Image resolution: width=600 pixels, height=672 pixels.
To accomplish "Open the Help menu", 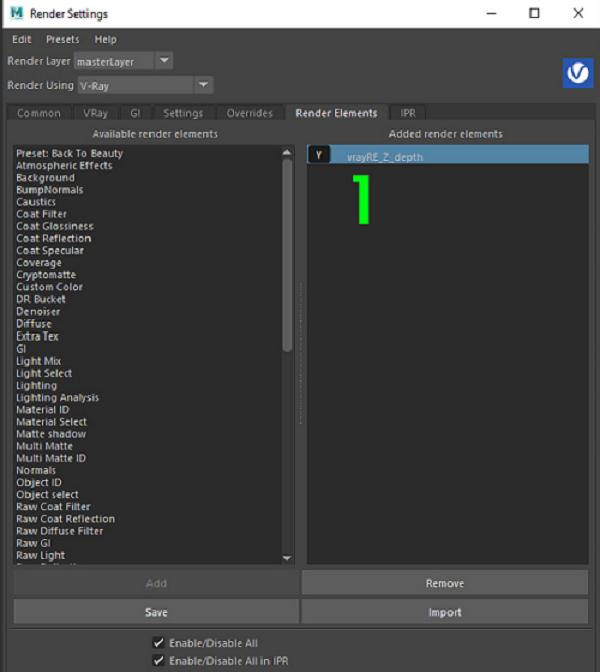I will coord(105,39).
